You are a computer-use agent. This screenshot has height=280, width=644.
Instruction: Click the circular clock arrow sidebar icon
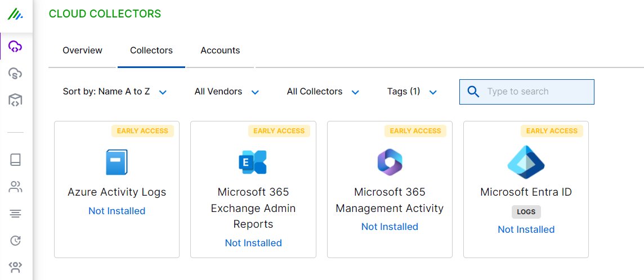[15, 241]
